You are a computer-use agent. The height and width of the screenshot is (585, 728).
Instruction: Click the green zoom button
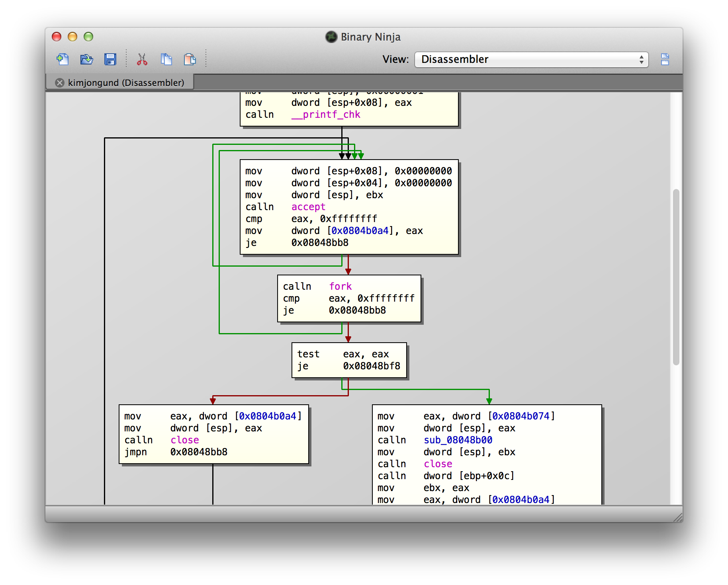(88, 37)
